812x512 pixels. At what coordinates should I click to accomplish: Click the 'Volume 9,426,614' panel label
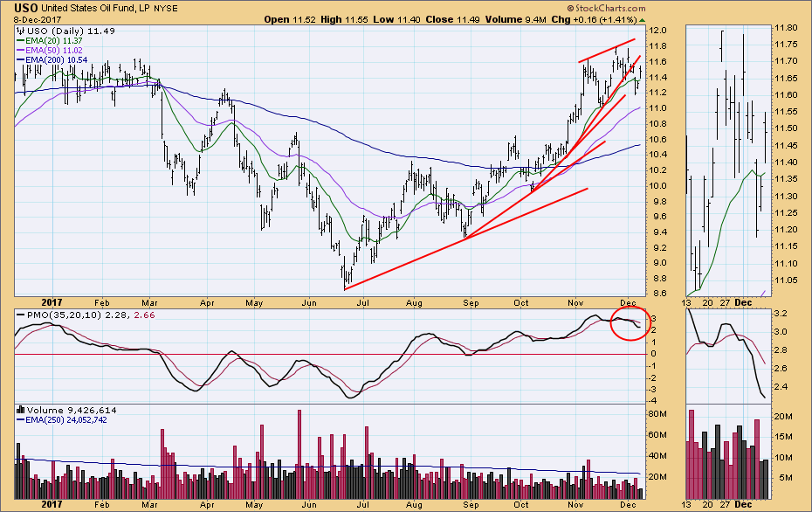(72, 410)
